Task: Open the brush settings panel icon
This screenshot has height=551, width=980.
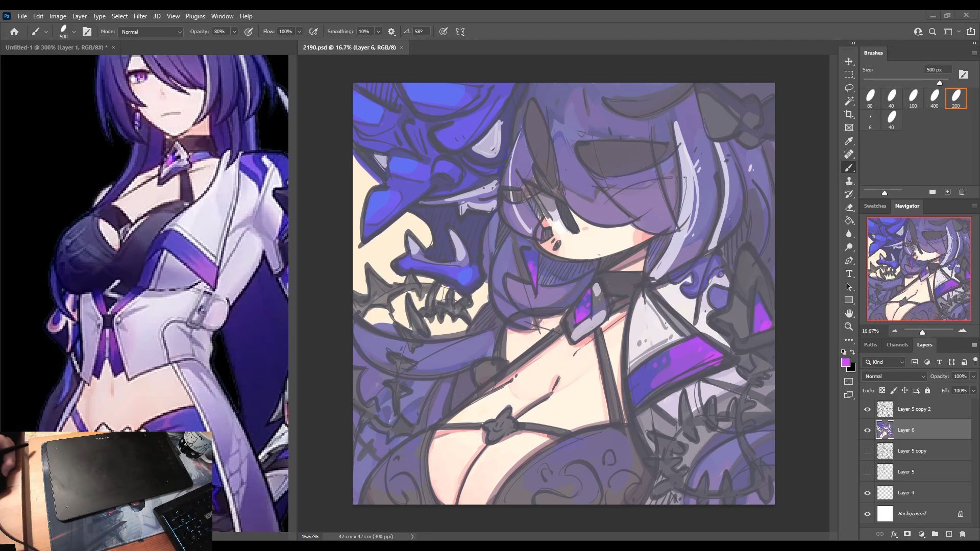Action: point(87,32)
